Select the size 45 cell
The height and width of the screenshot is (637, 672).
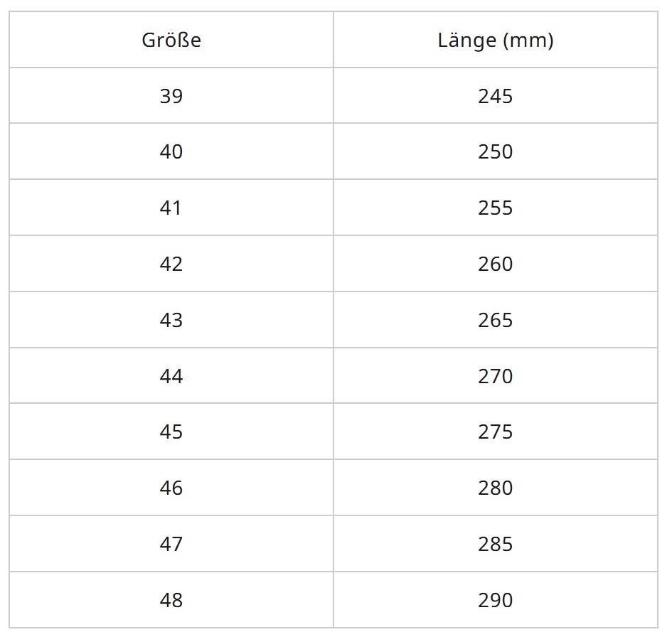171,432
